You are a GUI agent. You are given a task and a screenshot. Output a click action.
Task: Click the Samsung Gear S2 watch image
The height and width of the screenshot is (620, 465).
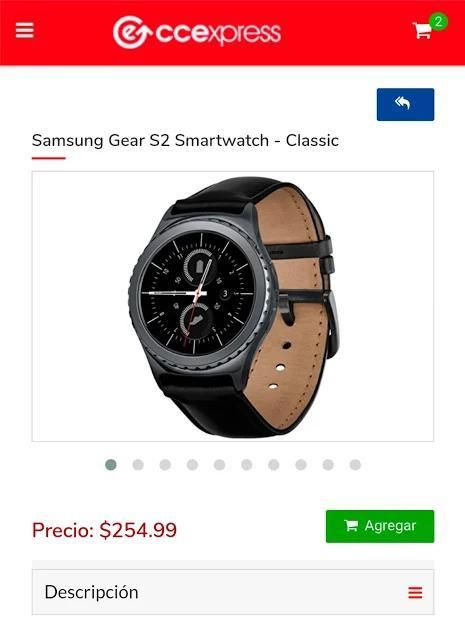[x=233, y=306]
